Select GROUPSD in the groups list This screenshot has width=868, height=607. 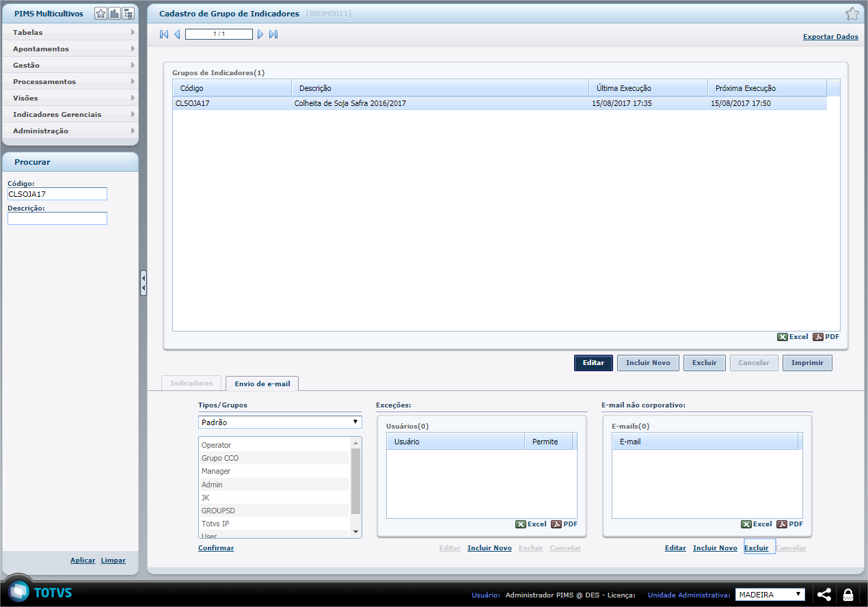tap(274, 511)
